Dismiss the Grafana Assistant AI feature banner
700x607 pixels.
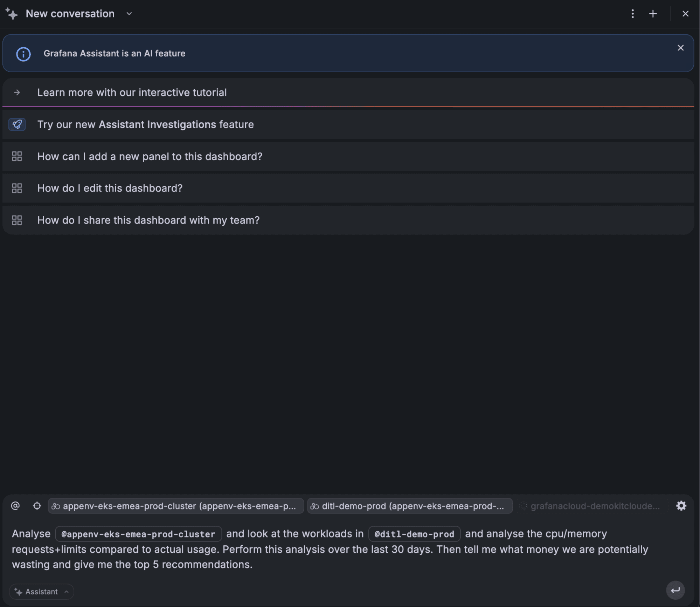(x=680, y=48)
